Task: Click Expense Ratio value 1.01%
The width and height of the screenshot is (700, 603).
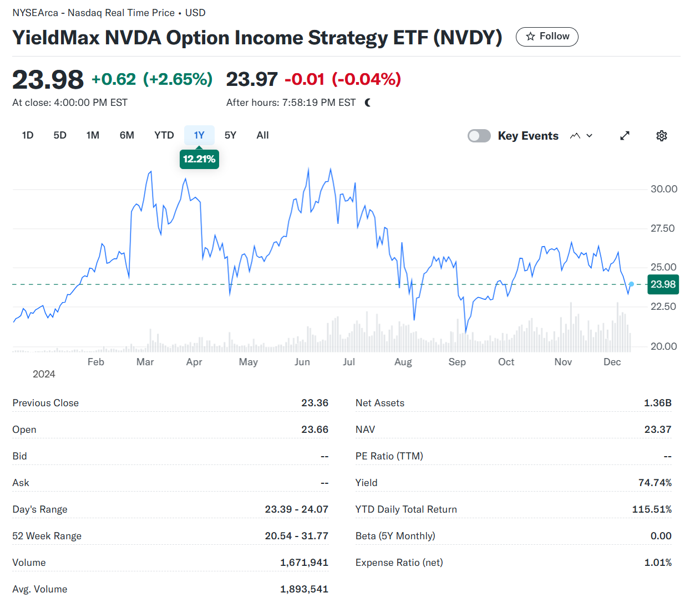Action: click(658, 563)
